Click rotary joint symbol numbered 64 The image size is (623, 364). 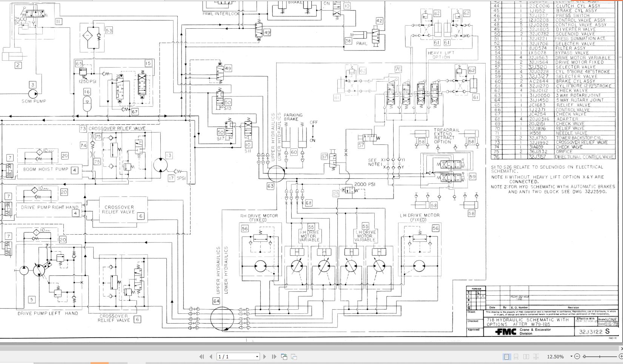coord(222,318)
